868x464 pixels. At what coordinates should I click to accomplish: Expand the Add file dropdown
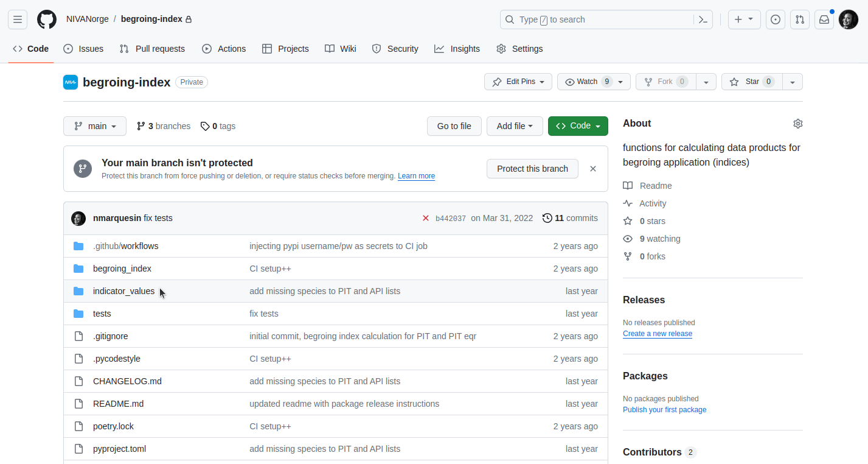[x=515, y=126]
